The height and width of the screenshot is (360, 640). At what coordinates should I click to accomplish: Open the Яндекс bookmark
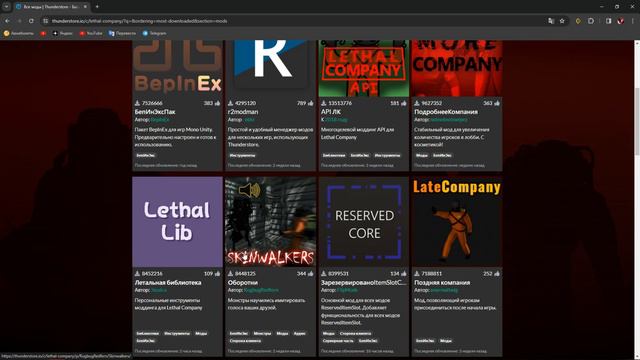[62, 33]
